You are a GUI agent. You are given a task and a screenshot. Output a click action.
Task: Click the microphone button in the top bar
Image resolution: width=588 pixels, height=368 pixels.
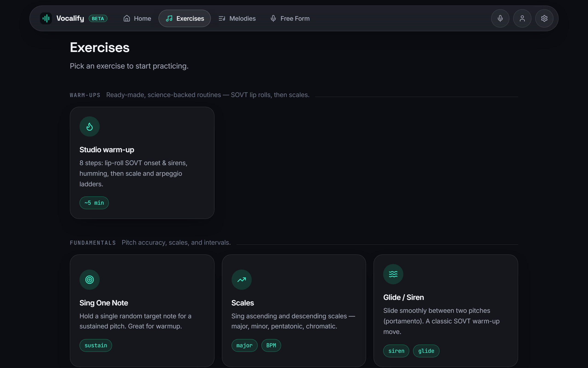(x=500, y=18)
